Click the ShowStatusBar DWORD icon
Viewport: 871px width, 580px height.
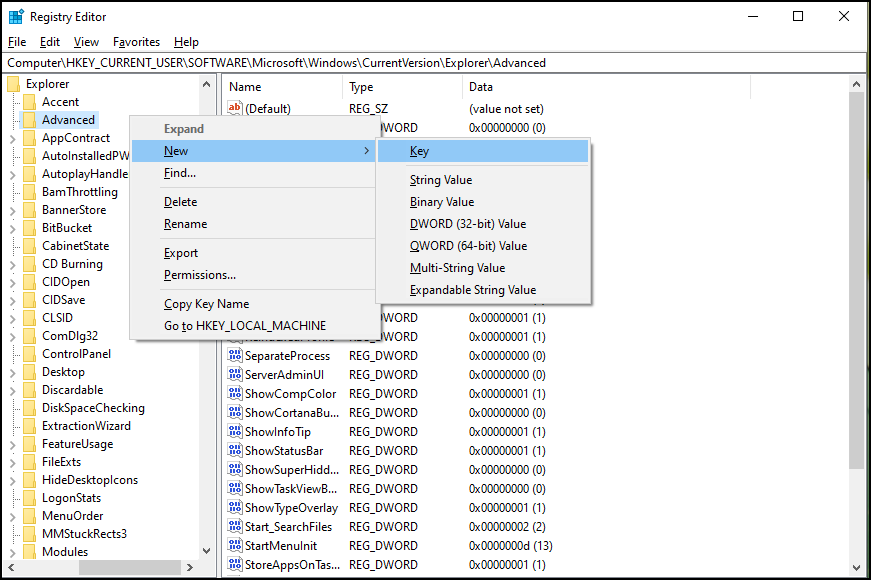(x=235, y=450)
